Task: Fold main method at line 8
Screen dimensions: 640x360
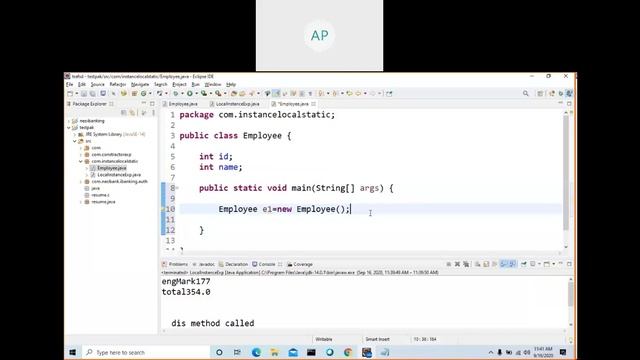Action: tap(177, 188)
